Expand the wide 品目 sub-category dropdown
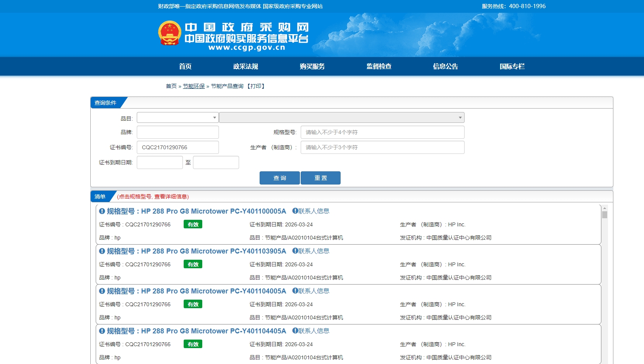Screen dimensions: 644x364 click(342, 117)
